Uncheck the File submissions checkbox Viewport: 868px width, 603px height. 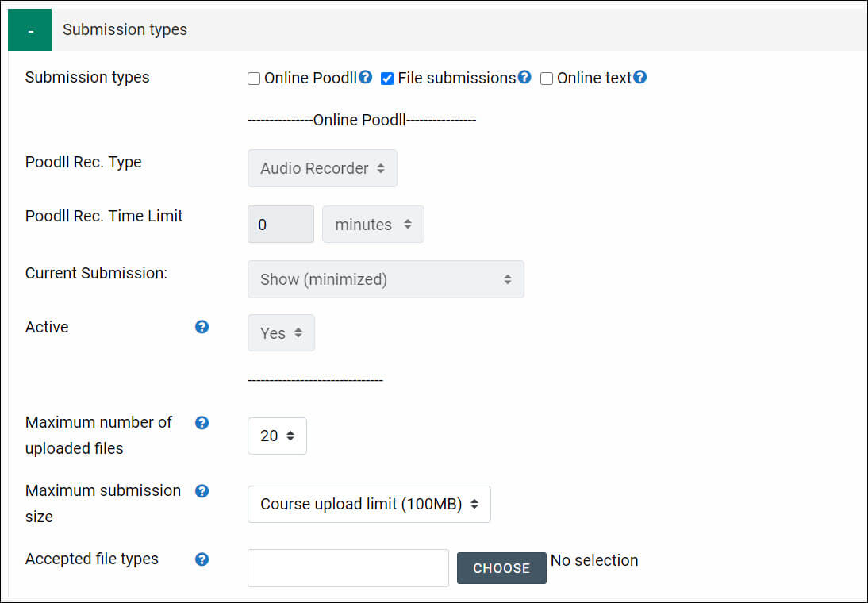click(x=387, y=79)
